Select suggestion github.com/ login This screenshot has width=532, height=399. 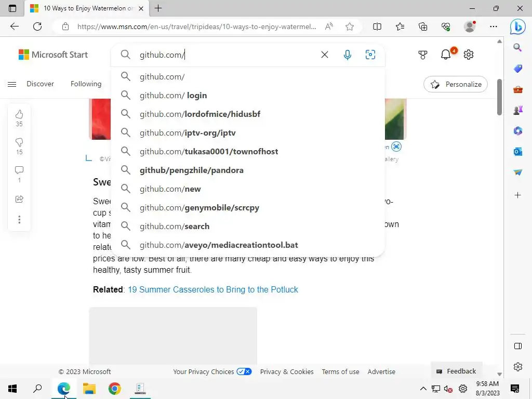248,96
